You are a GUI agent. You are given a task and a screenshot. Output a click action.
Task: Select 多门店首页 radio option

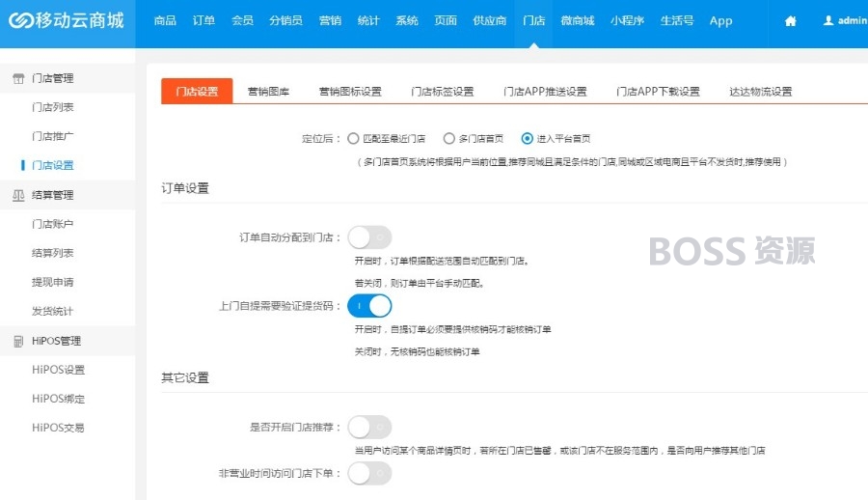[448, 139]
